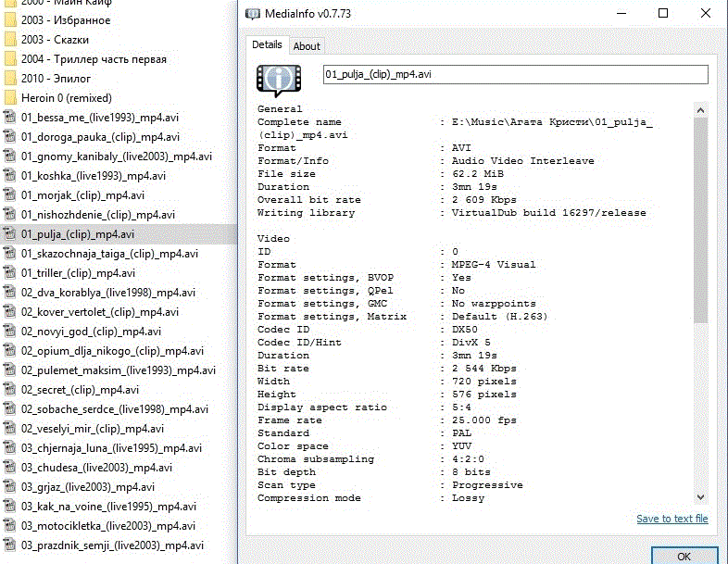Select file name 03_kak_na_voine_(live1995)_mp4.avi
The width and height of the screenshot is (728, 564).
(x=108, y=507)
